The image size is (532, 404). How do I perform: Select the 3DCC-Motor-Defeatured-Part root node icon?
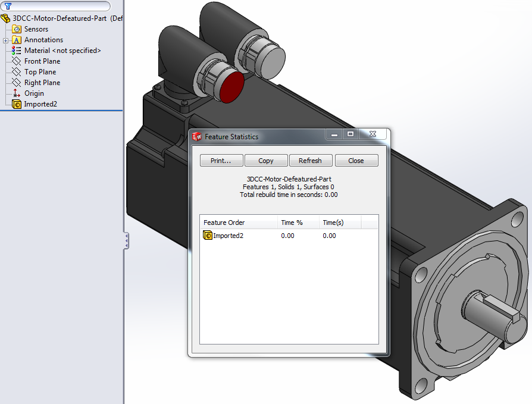click(6, 18)
